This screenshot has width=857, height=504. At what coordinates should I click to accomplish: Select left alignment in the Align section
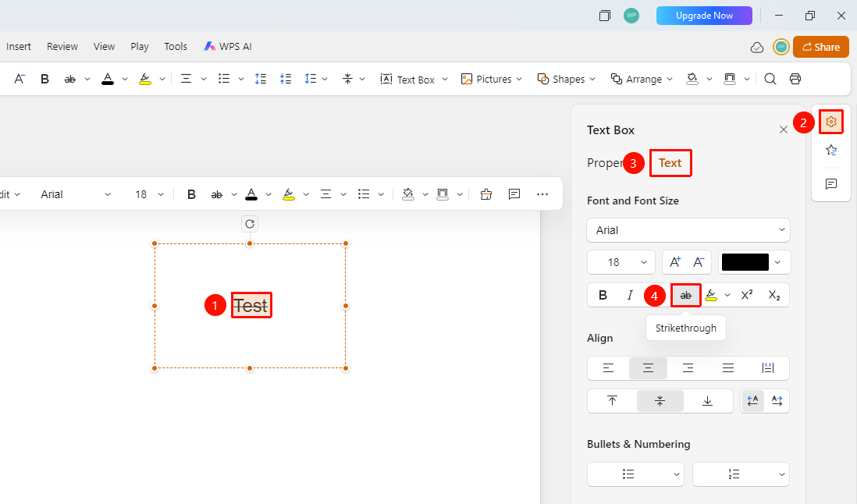pyautogui.click(x=608, y=368)
